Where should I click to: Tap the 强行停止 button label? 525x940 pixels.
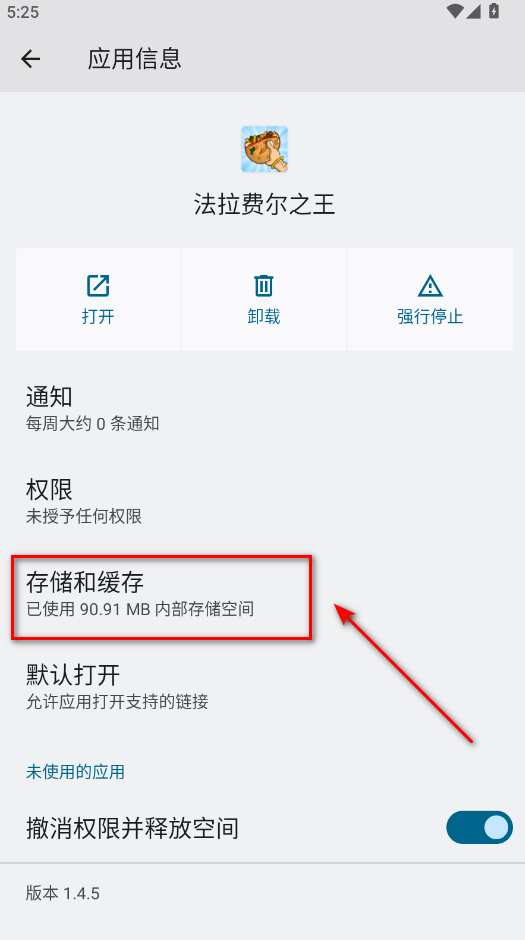(430, 317)
